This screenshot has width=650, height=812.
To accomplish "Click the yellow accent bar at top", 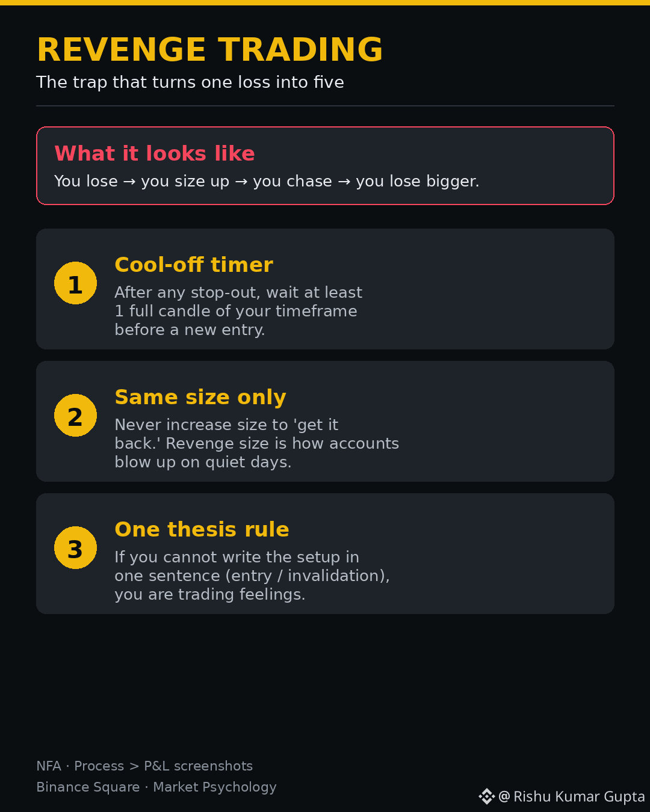I will (325, 2).
